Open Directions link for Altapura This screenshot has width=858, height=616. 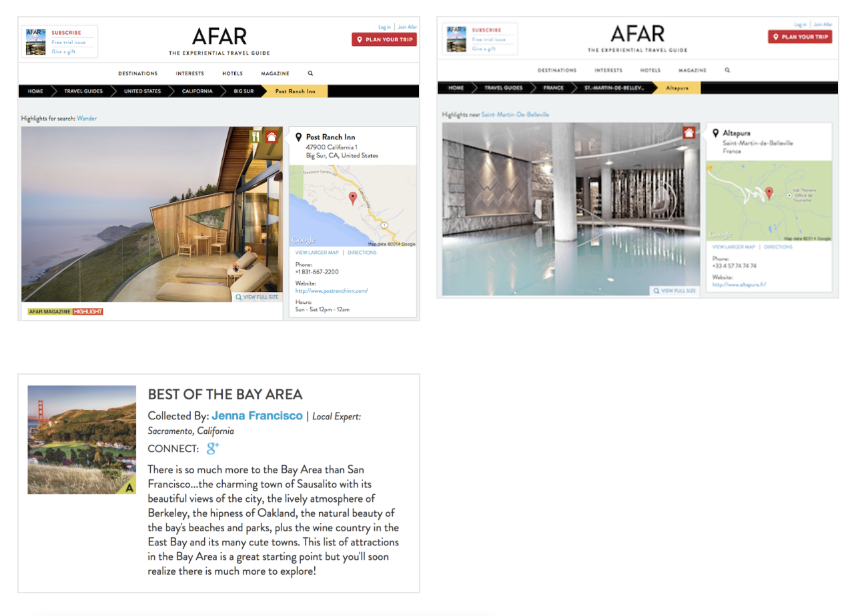779,247
